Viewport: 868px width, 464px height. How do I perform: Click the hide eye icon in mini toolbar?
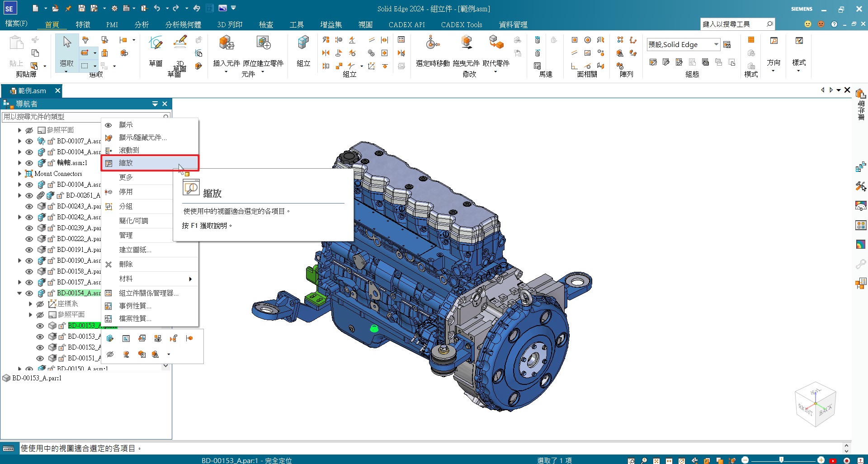110,354
